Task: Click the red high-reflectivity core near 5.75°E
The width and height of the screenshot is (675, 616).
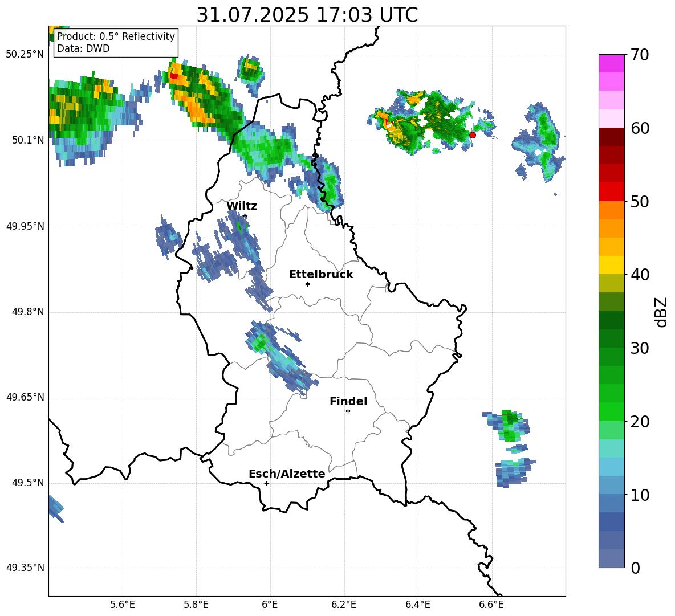Action: pos(174,76)
